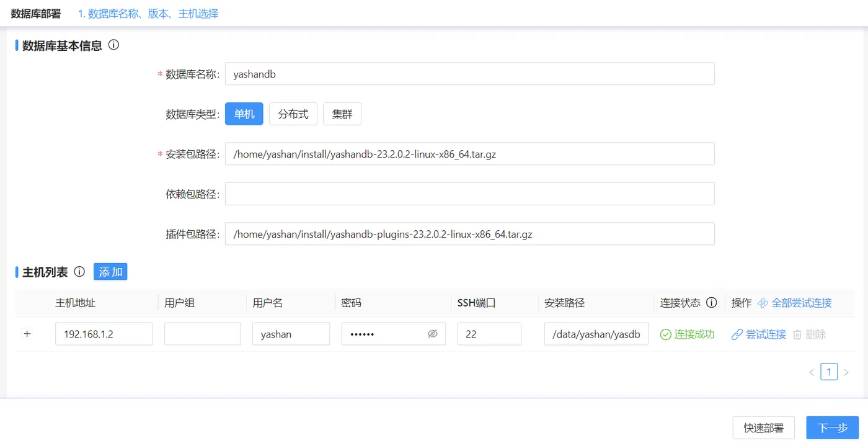Click the next page arrow in pagination
The image size is (868, 443).
[846, 371]
